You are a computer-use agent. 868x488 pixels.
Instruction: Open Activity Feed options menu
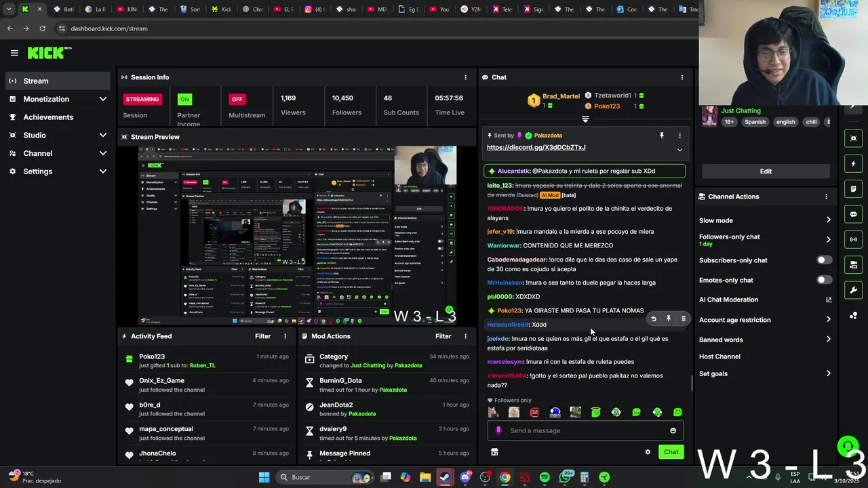(x=285, y=336)
